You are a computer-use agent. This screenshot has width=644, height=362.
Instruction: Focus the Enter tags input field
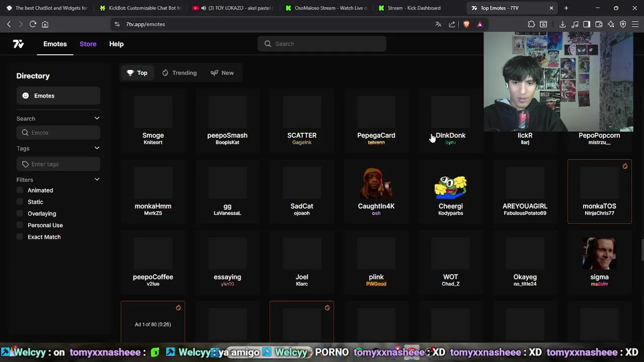point(58,164)
